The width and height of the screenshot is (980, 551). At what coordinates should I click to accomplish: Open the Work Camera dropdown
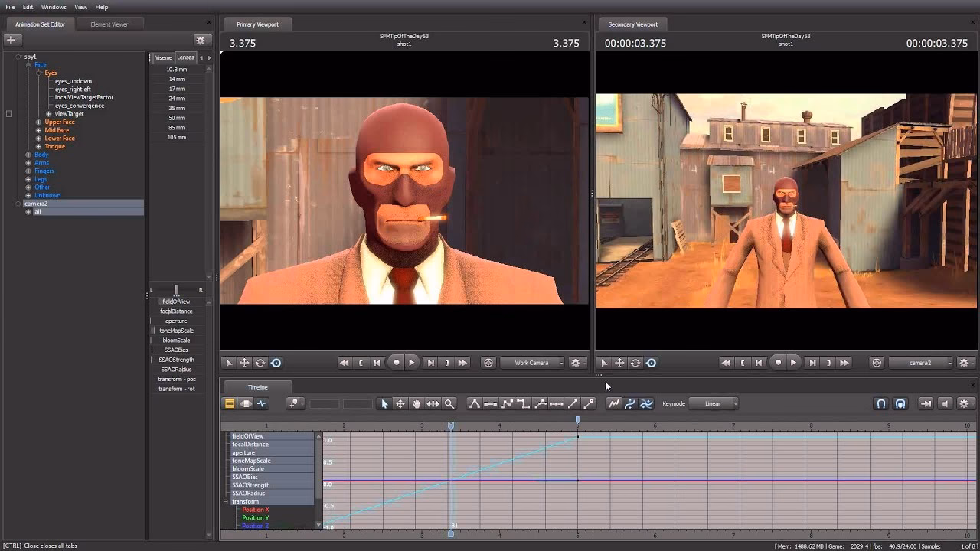click(x=534, y=363)
